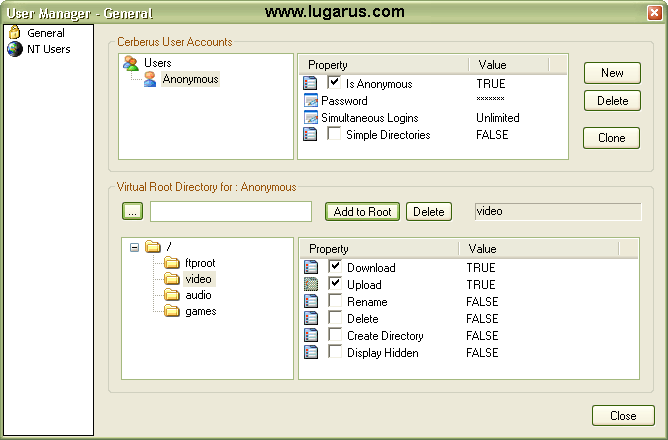
Task: Click the Upload permission row icon
Action: point(311,284)
